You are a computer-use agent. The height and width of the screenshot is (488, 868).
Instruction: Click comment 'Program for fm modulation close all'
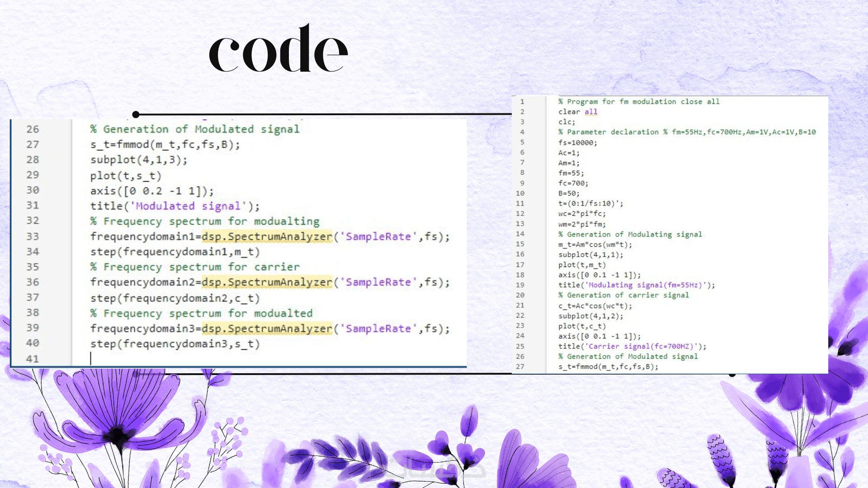(638, 102)
